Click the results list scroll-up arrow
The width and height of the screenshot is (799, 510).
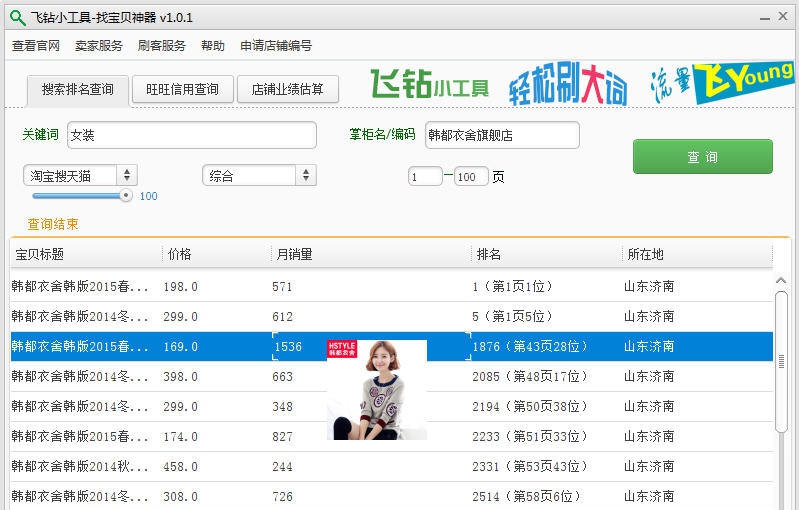pos(781,281)
